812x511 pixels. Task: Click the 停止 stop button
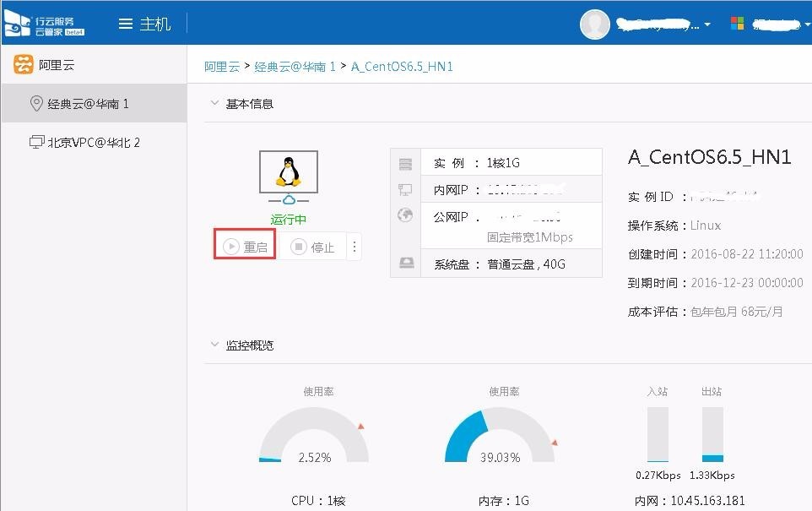pos(312,247)
